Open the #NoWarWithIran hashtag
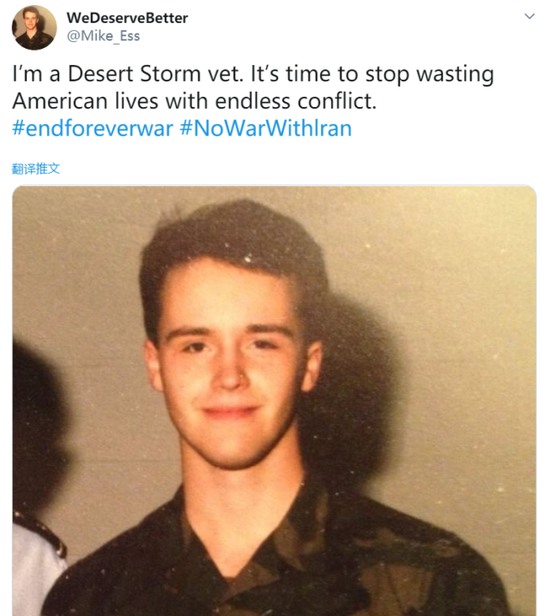The image size is (550, 616). [266, 128]
